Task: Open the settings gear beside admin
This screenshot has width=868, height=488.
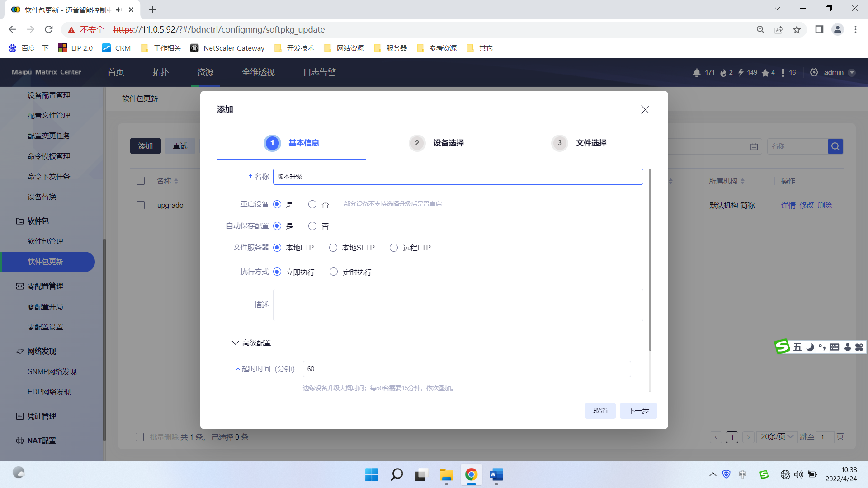Action: [814, 72]
